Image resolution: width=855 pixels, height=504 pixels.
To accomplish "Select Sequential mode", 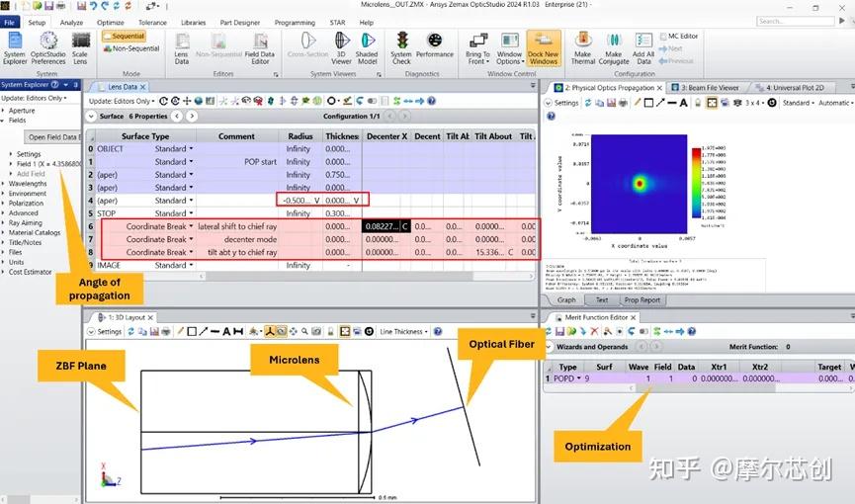I will click(x=124, y=36).
